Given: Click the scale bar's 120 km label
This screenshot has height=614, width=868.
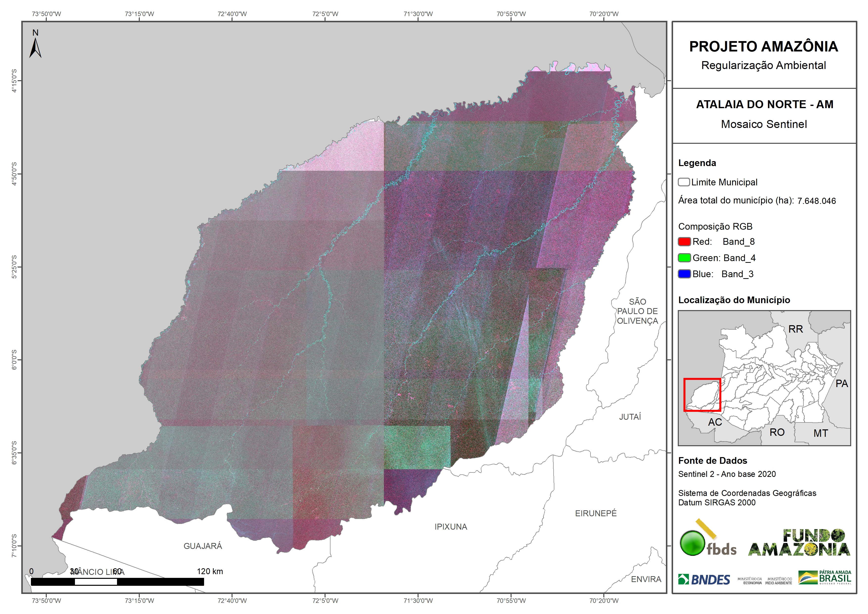Looking at the screenshot, I should click(x=210, y=571).
